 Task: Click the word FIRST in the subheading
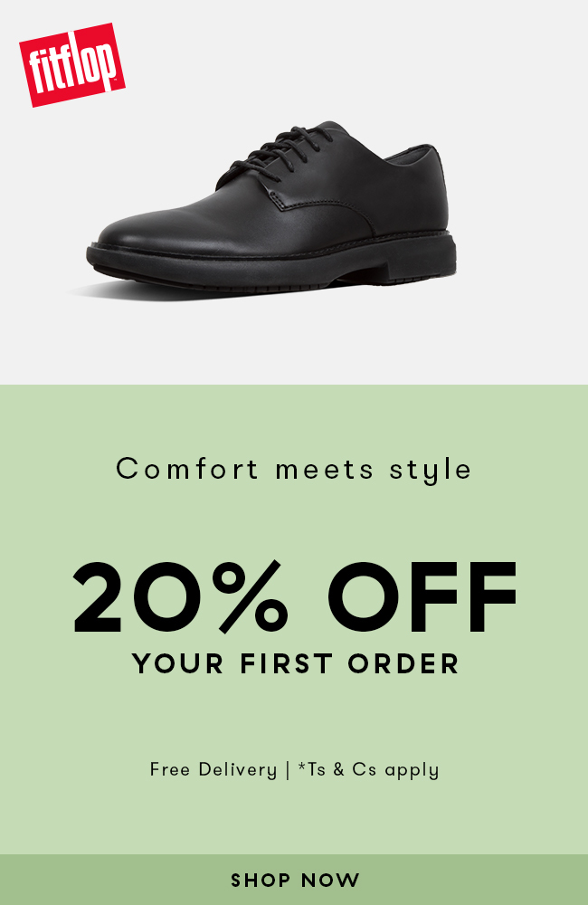[287, 663]
